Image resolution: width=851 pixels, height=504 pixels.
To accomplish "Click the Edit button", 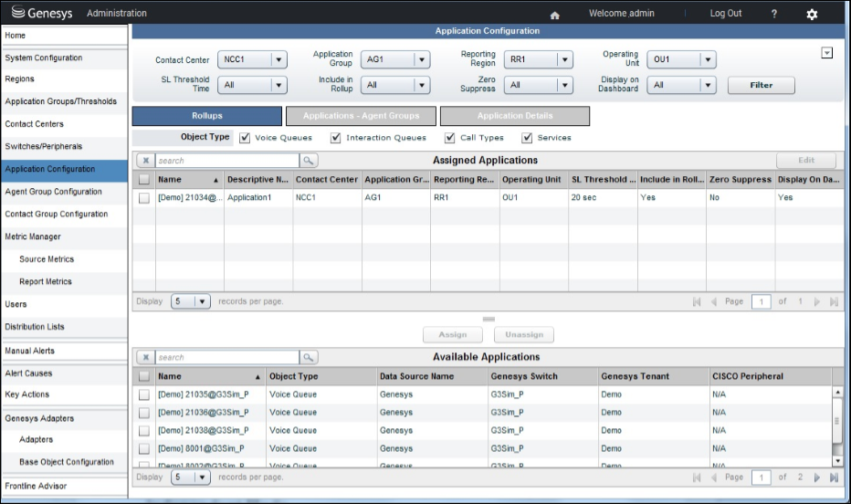I will click(x=806, y=160).
